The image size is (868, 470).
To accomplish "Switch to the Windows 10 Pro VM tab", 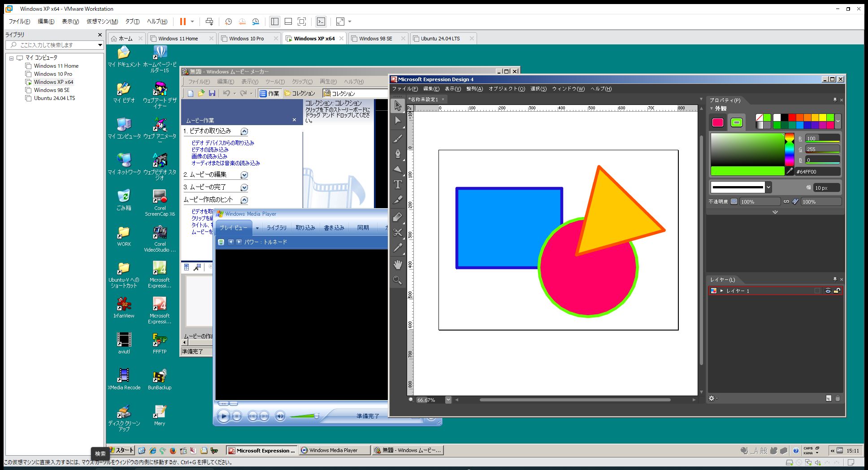I will (247, 39).
